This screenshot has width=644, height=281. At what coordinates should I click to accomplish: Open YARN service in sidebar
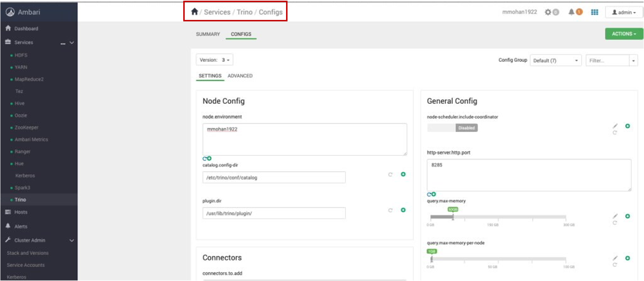pos(21,67)
